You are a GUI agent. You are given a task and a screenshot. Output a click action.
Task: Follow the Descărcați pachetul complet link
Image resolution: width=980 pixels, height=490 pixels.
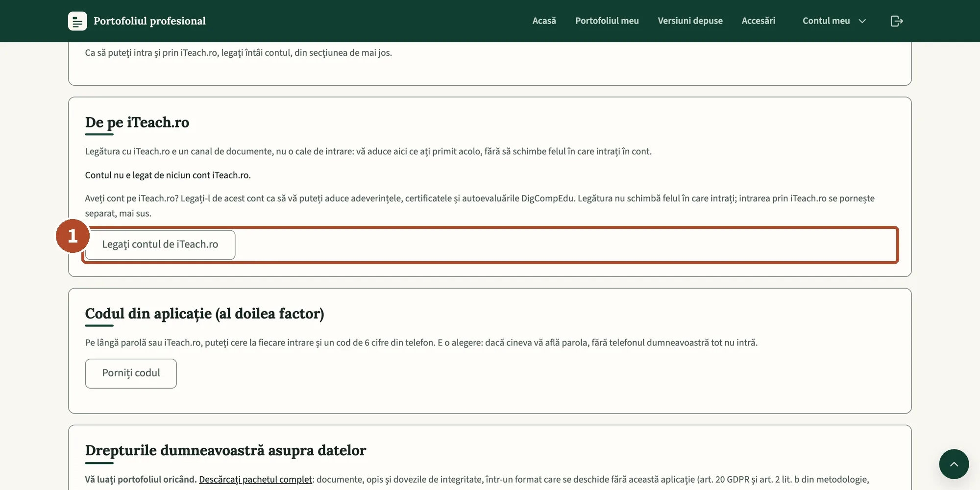point(255,479)
